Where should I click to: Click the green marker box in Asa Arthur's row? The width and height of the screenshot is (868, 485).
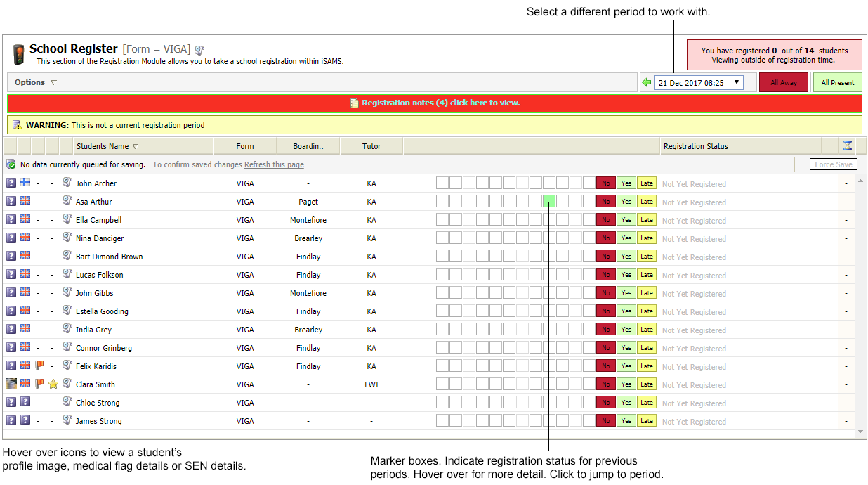(548, 201)
